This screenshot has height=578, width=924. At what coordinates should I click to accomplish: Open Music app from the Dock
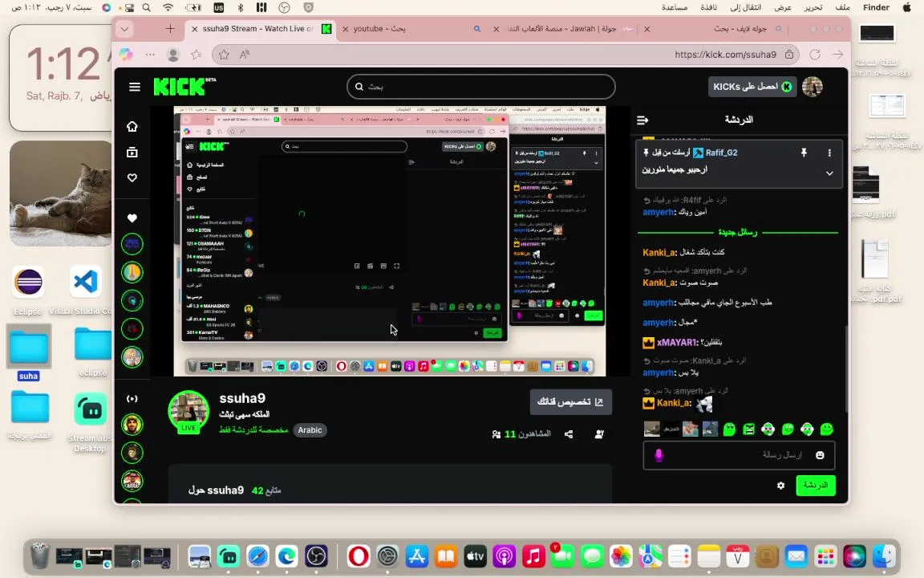pos(533,556)
